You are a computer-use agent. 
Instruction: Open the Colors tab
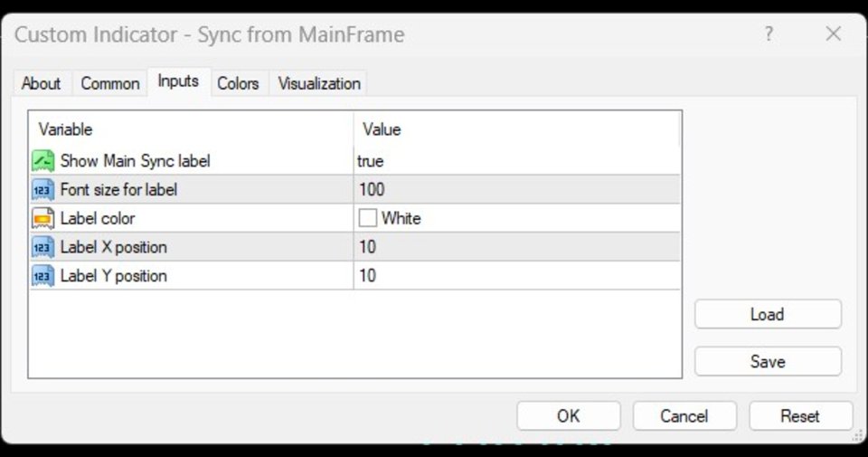238,83
